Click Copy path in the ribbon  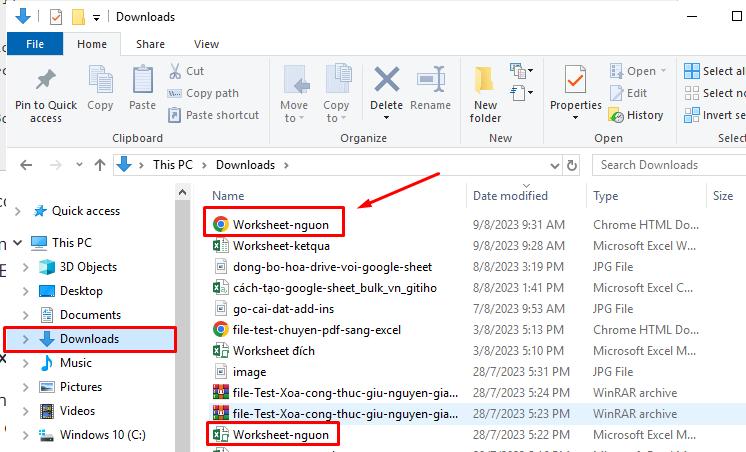[203, 93]
